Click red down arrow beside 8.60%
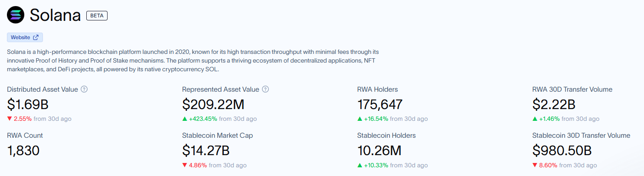 pyautogui.click(x=535, y=165)
